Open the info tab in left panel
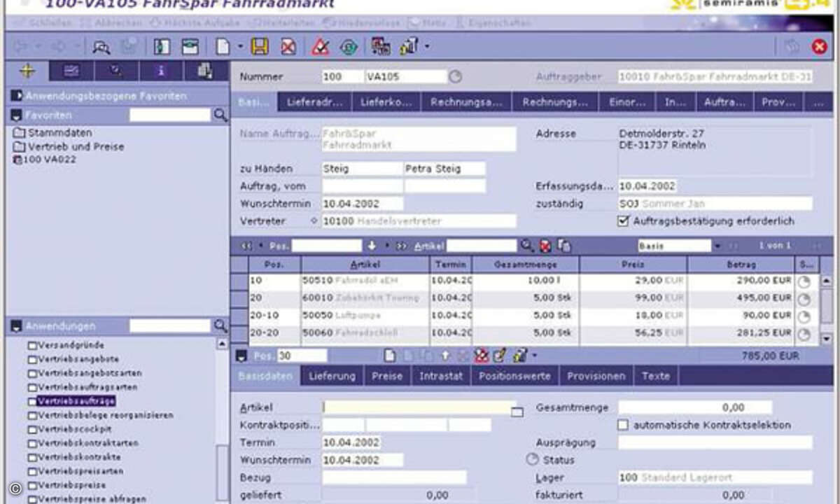Image resolution: width=840 pixels, height=504 pixels. click(160, 71)
